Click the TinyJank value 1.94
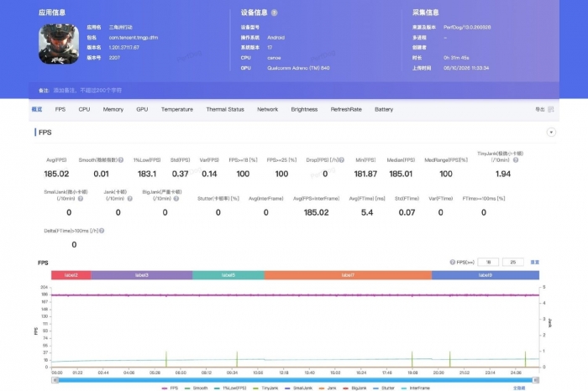Image resolution: width=588 pixels, height=391 pixels. 503,174
